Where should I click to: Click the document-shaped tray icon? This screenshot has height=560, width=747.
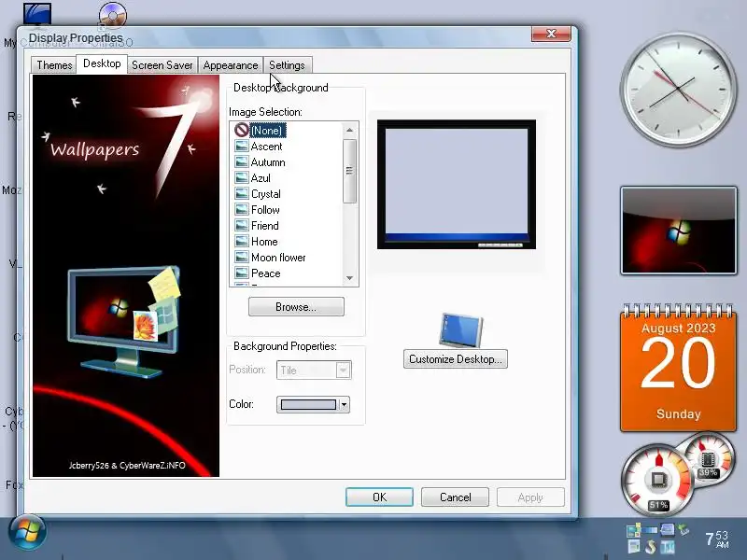pos(634,546)
